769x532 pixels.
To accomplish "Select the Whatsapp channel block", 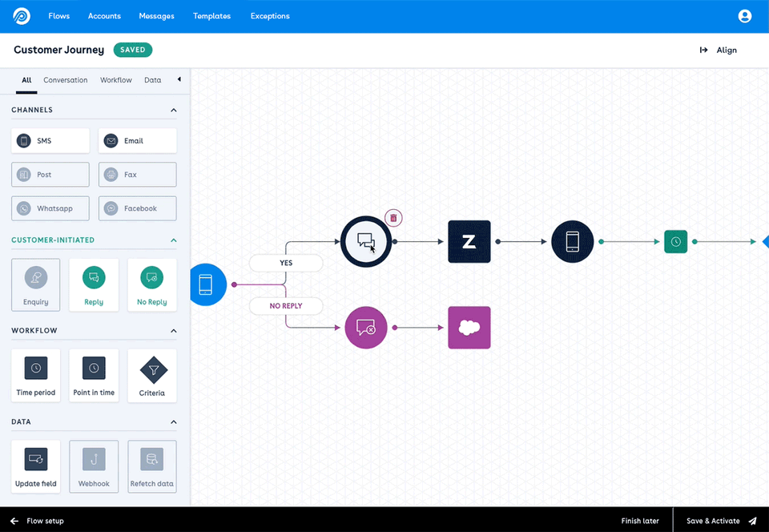I will (50, 208).
